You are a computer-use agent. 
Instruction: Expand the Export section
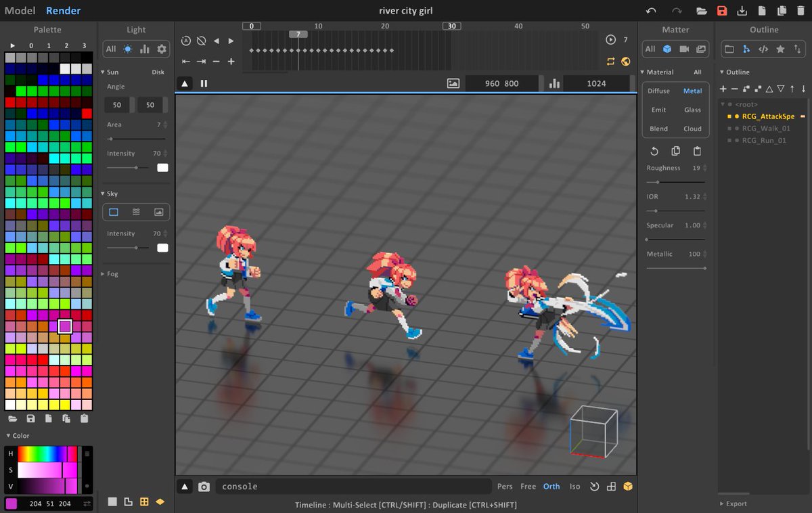tap(721, 504)
